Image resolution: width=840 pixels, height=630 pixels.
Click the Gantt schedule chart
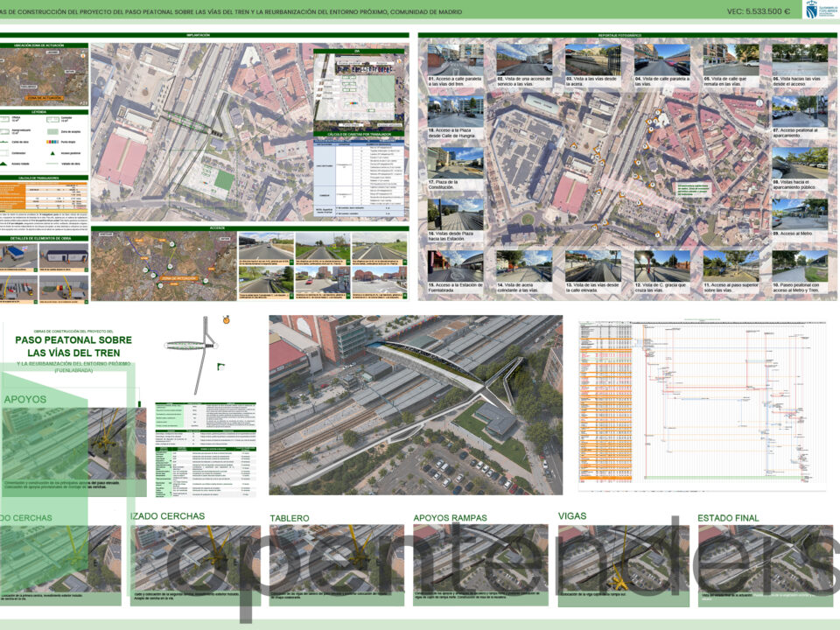click(x=703, y=405)
